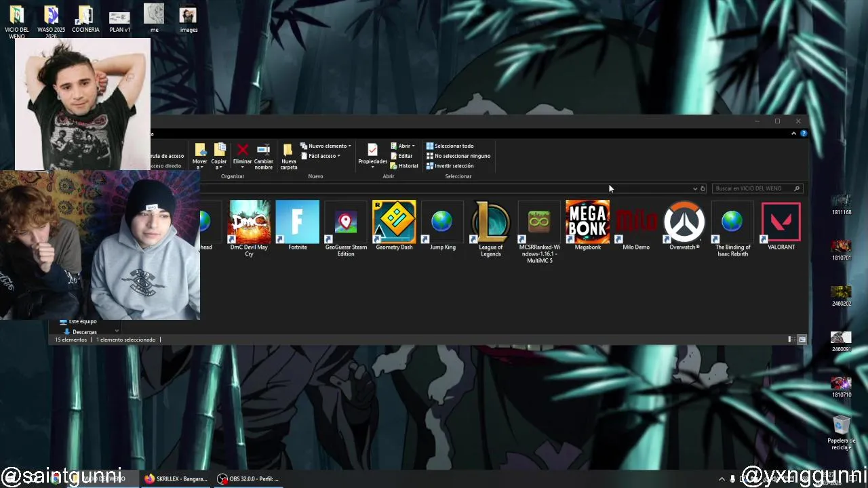The image size is (868, 488).
Task: Select the 'images' desktop file
Action: (x=189, y=20)
